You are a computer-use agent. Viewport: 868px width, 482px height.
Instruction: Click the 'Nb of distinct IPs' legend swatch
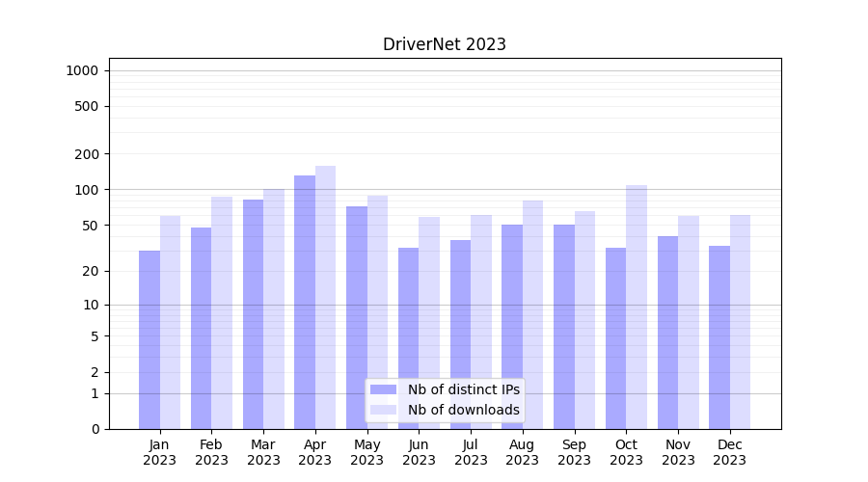point(383,389)
